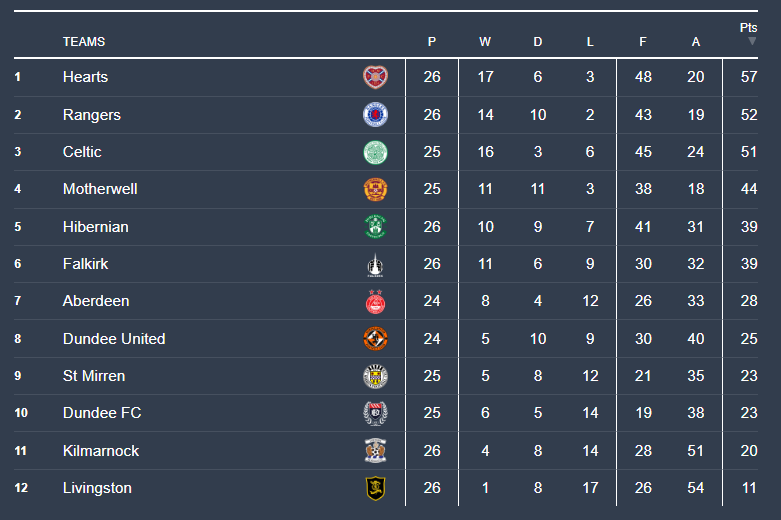Screen dimensions: 781x520
Task: Select the TEAMS column header
Action: 84,42
